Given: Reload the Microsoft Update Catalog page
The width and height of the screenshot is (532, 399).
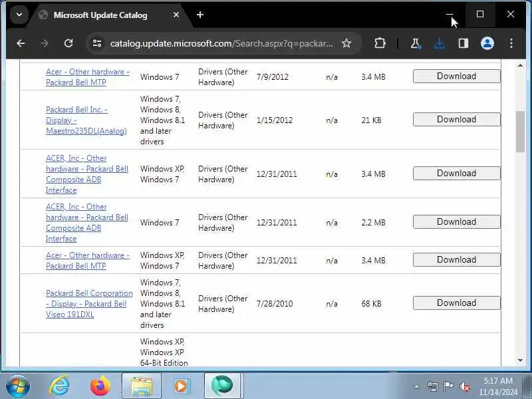Looking at the screenshot, I should 68,43.
